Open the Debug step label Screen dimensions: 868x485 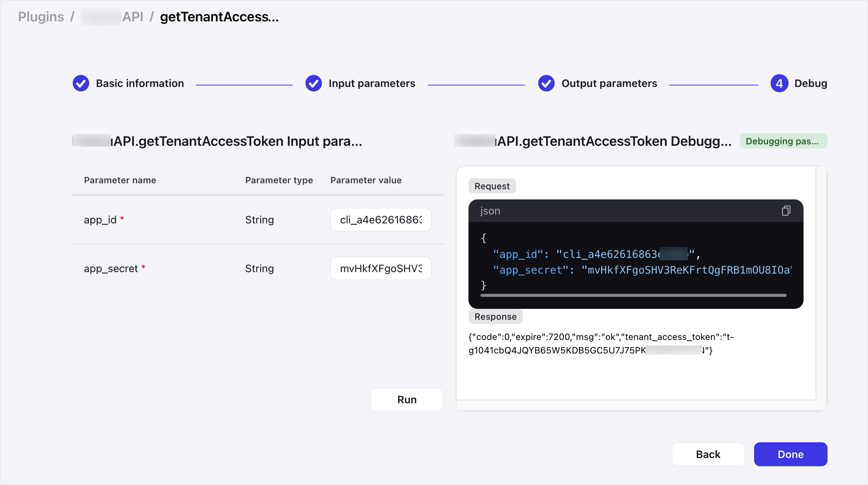(x=811, y=83)
